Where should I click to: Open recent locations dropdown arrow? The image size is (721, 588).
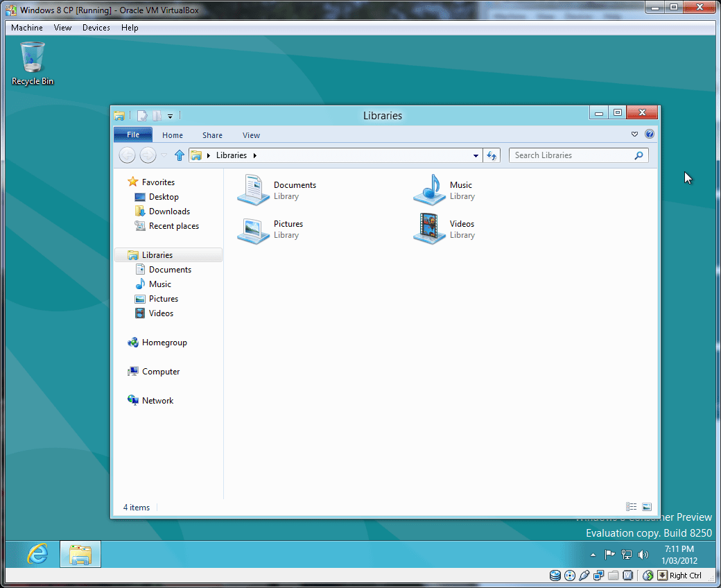click(x=164, y=156)
